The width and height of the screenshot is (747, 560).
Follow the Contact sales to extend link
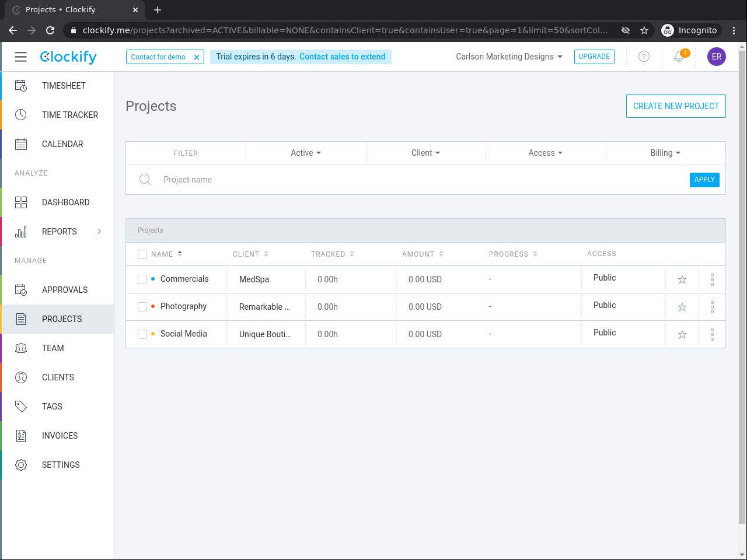tap(342, 57)
